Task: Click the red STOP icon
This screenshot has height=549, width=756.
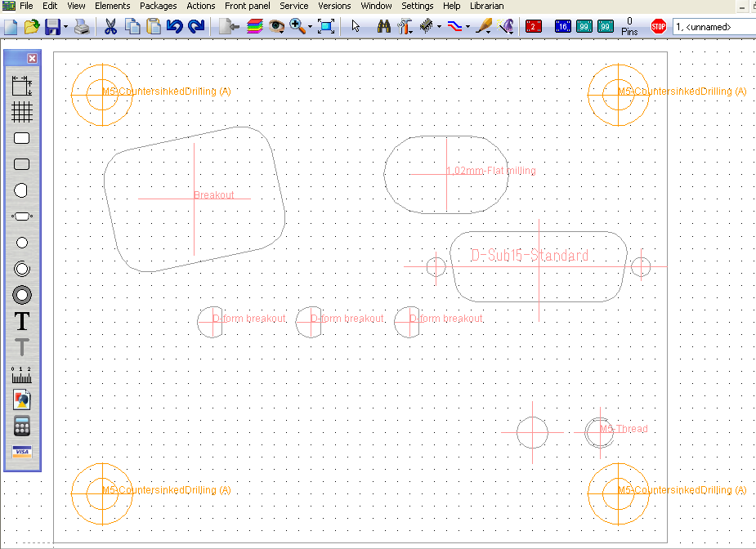Action: (x=659, y=27)
